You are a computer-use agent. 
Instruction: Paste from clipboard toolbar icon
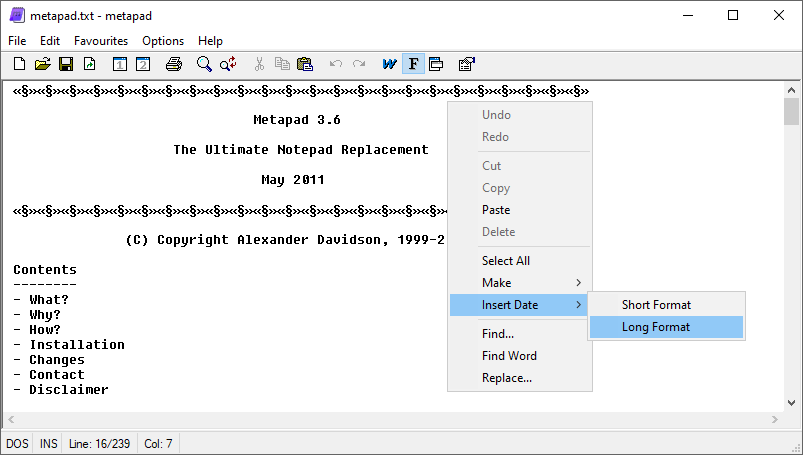pos(305,64)
